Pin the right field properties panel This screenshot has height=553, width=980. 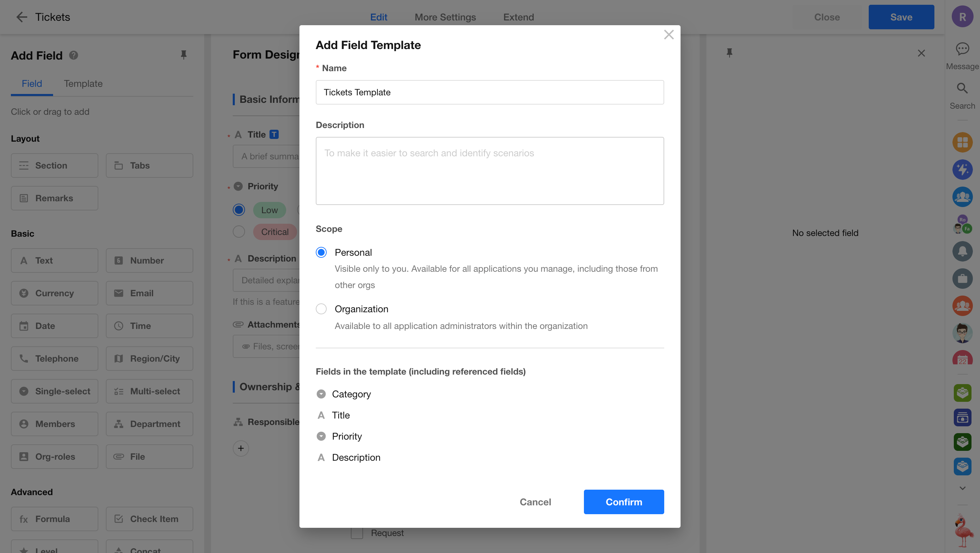point(729,53)
